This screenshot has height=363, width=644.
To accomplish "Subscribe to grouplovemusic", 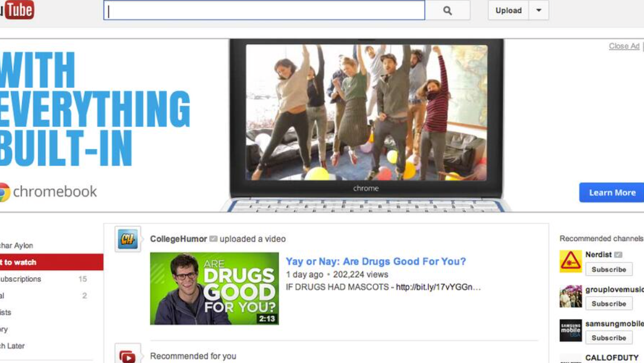I will tap(609, 303).
